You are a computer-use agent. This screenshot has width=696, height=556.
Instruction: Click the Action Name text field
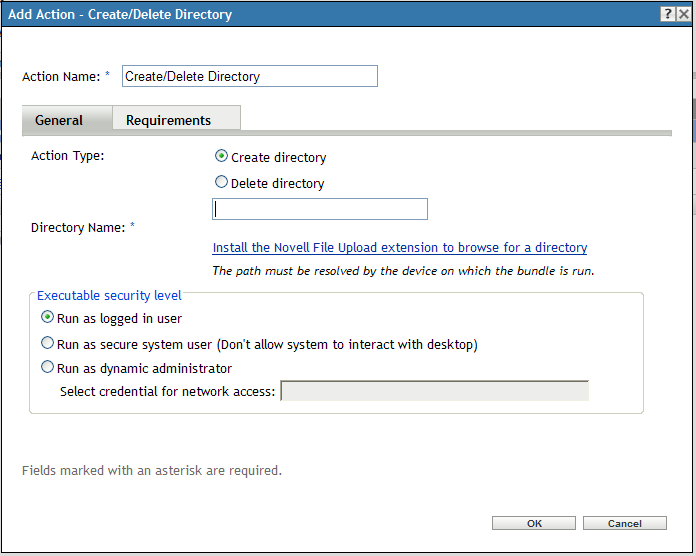249,76
